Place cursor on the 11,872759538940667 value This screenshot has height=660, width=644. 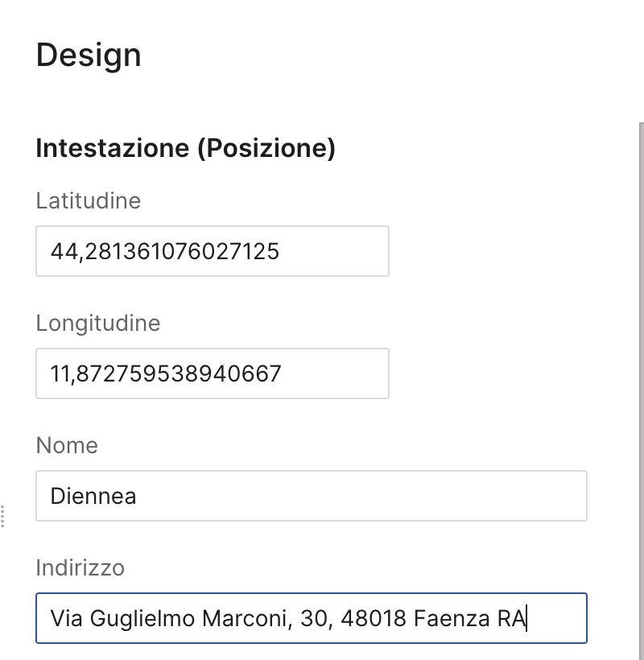165,373
